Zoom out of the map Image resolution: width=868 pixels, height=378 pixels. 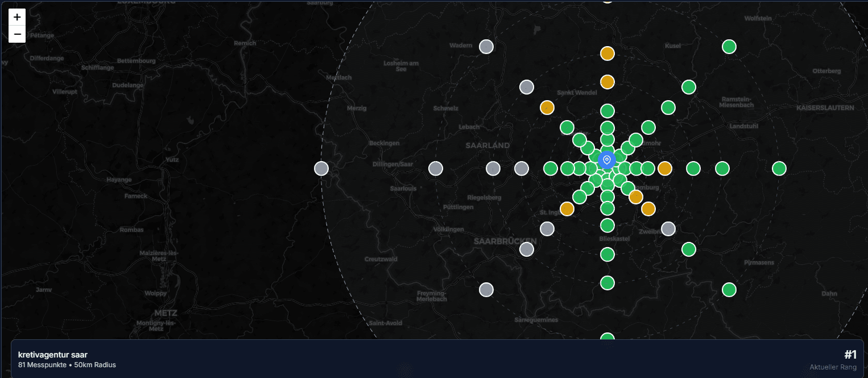pyautogui.click(x=17, y=34)
